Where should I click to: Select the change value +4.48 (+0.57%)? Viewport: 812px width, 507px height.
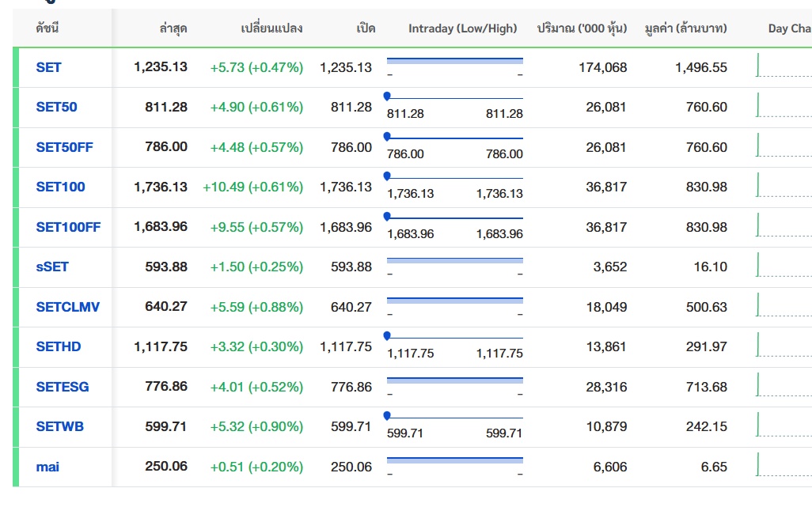[256, 147]
